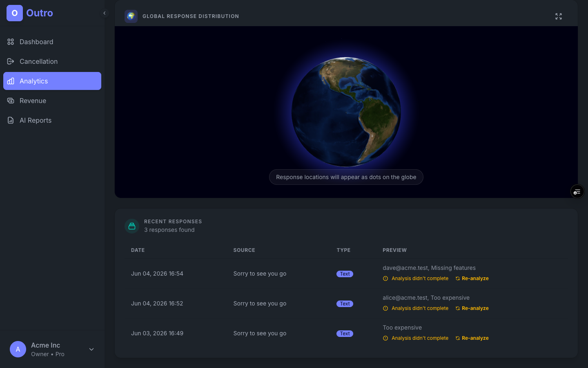The width and height of the screenshot is (588, 368).
Task: Open the Acme Inc account switcher chevron
Action: pos(91,349)
